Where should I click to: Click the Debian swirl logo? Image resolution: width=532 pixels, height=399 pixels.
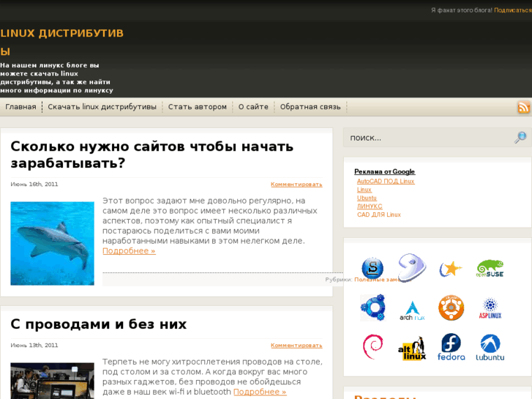[373, 347]
